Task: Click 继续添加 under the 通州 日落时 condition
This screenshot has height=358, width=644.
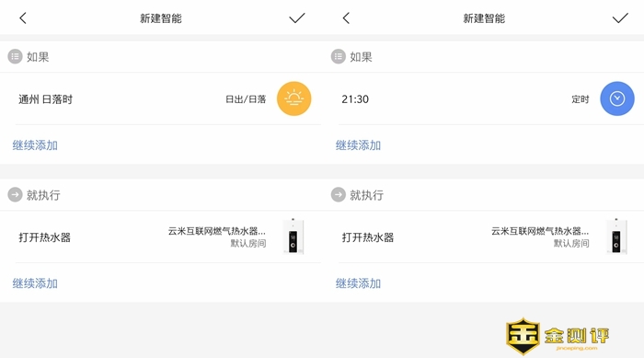Action: (35, 145)
